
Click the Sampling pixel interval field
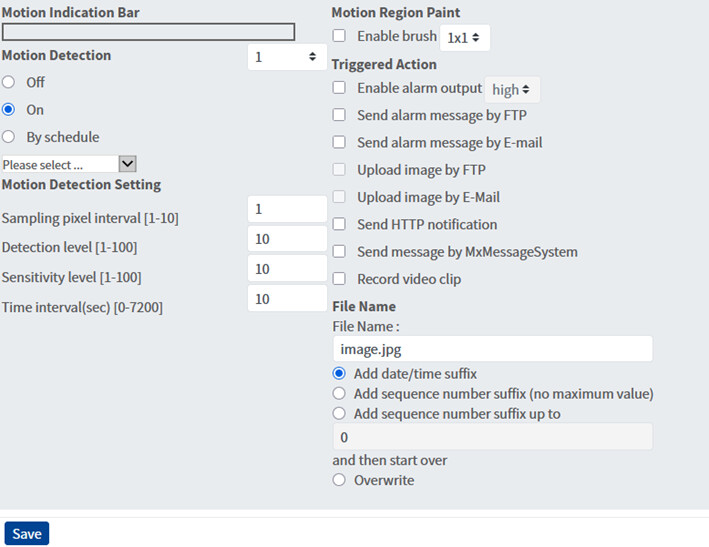click(x=286, y=209)
